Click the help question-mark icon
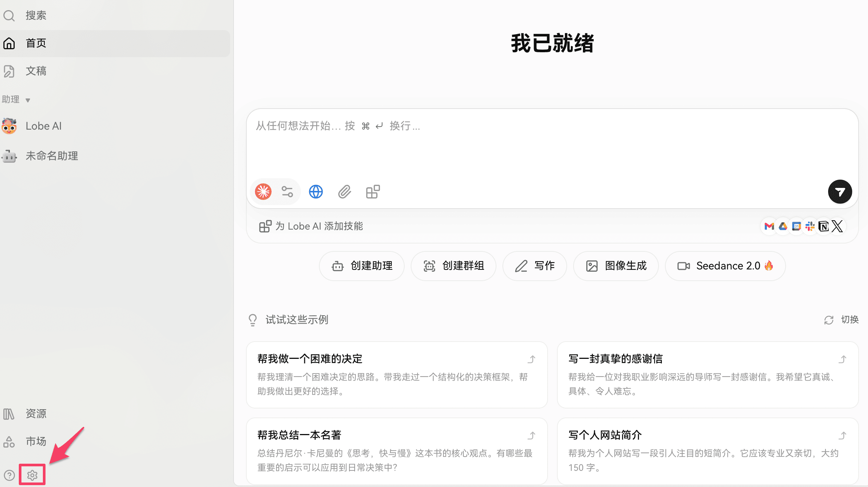Screen dimensions: 868x487 tap(9, 475)
